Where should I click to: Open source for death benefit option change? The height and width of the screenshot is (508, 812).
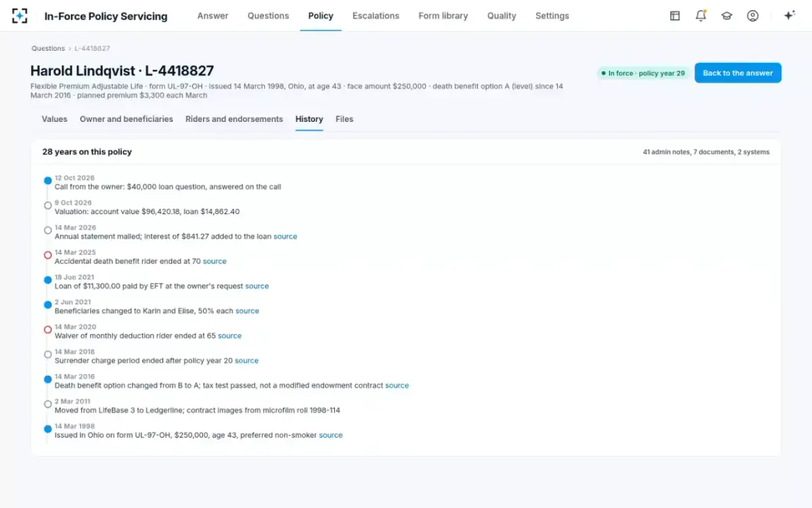[x=397, y=385]
